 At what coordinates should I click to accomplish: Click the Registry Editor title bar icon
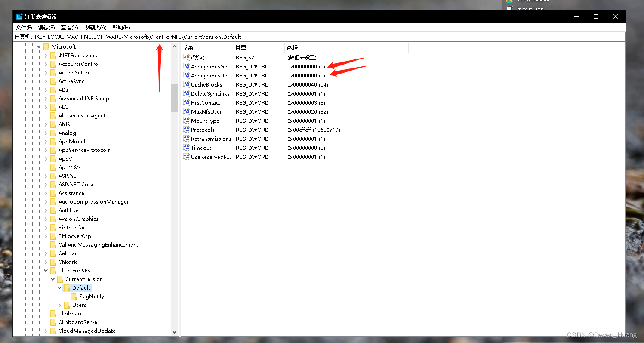pos(18,16)
